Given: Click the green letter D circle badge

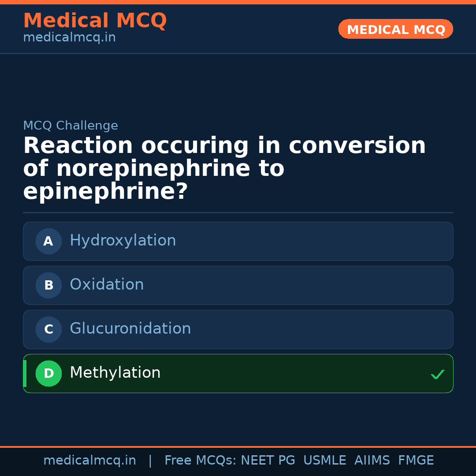Looking at the screenshot, I should (x=48, y=373).
